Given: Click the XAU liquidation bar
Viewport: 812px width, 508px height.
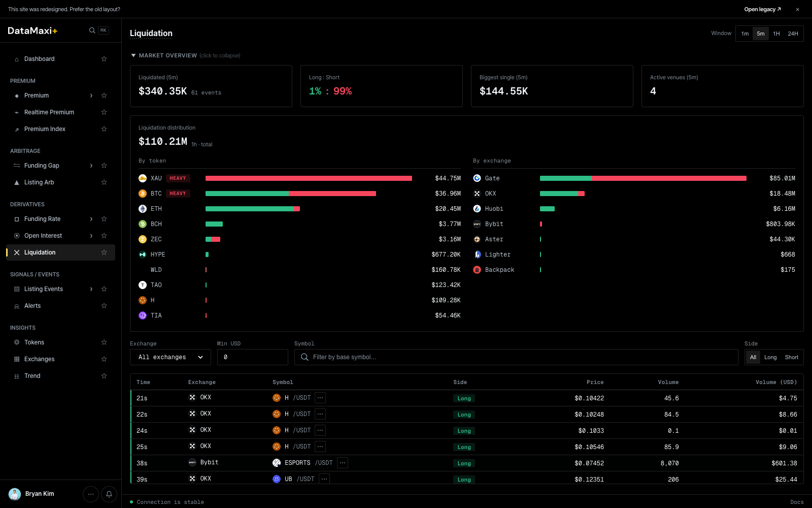Looking at the screenshot, I should [309, 178].
